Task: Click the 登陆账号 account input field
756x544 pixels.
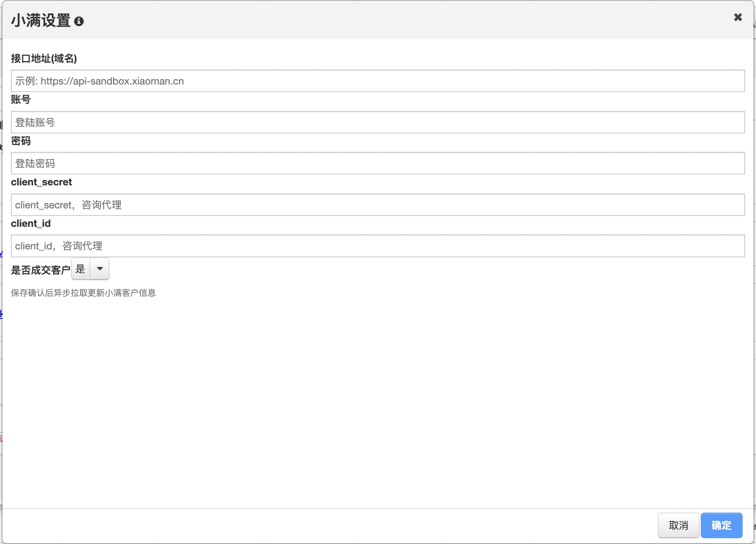Action: [378, 122]
